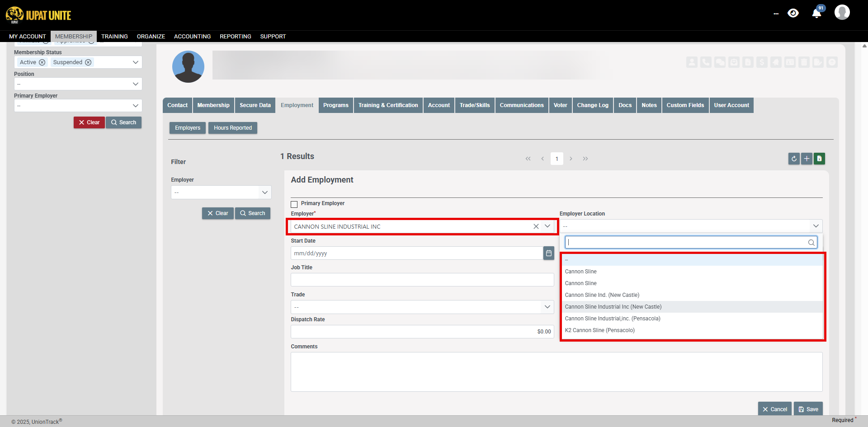Image resolution: width=868 pixels, height=427 pixels.
Task: Click the ID card icon in profile toolbar
Action: pyautogui.click(x=790, y=62)
